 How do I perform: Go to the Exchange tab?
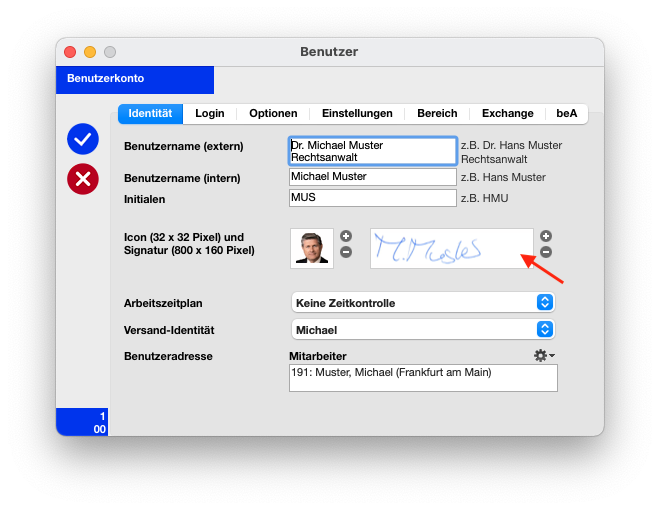click(508, 114)
